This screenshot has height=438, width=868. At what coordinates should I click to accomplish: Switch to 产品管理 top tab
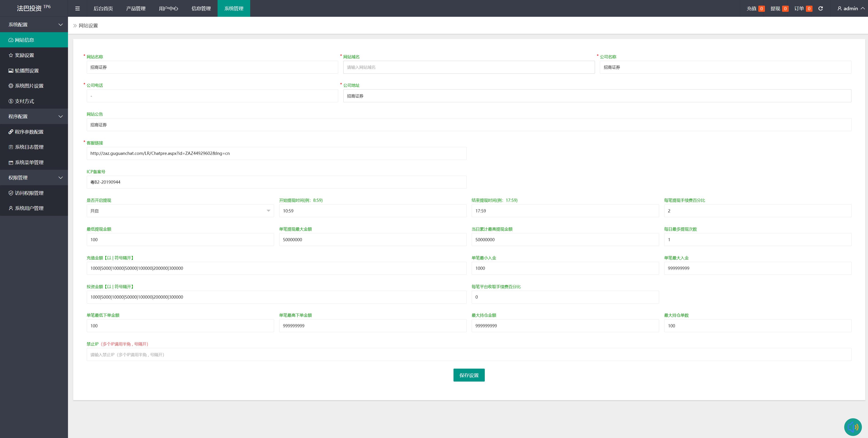click(136, 8)
